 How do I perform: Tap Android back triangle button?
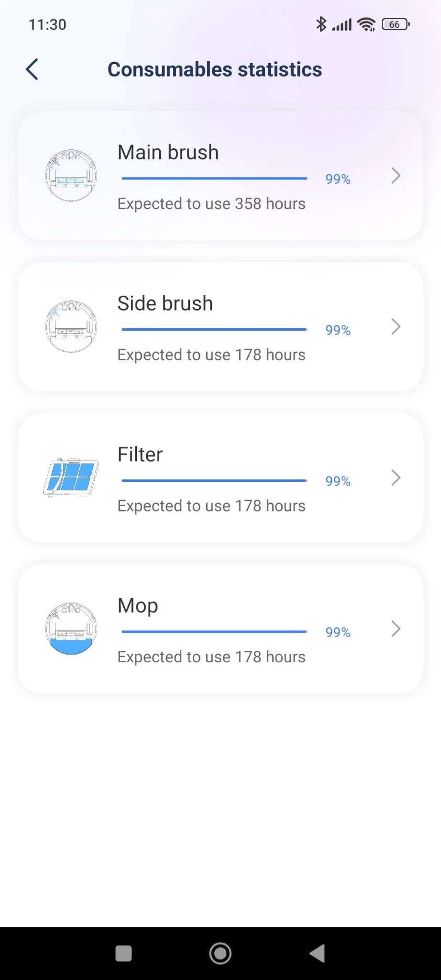click(317, 953)
